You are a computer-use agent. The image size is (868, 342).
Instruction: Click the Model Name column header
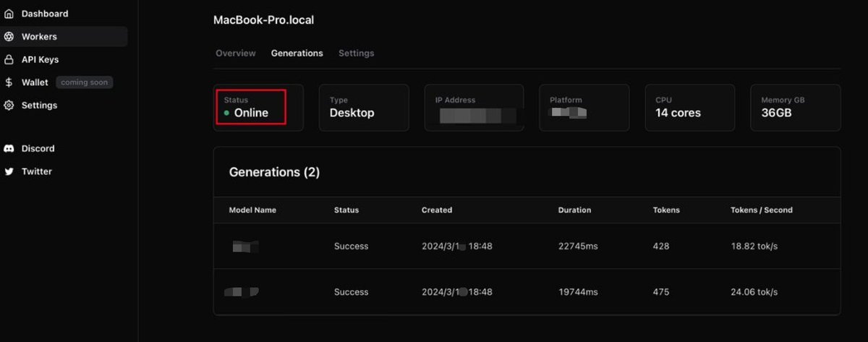coord(252,210)
